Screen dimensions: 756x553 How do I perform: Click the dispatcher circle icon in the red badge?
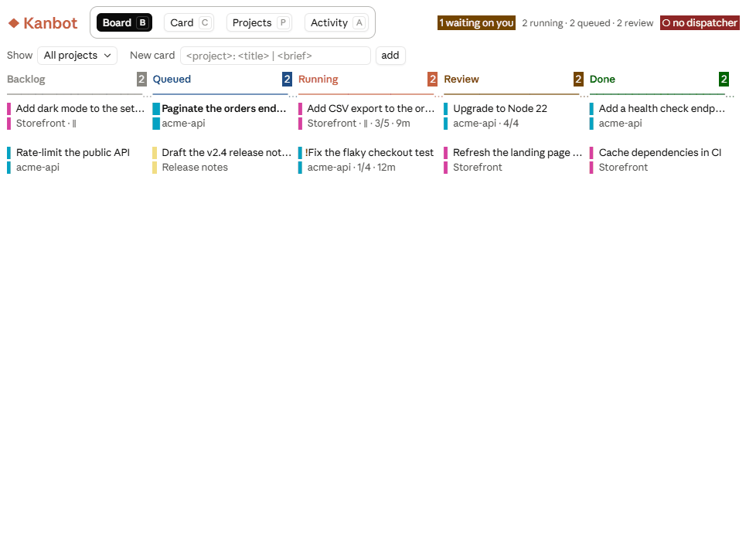[666, 22]
